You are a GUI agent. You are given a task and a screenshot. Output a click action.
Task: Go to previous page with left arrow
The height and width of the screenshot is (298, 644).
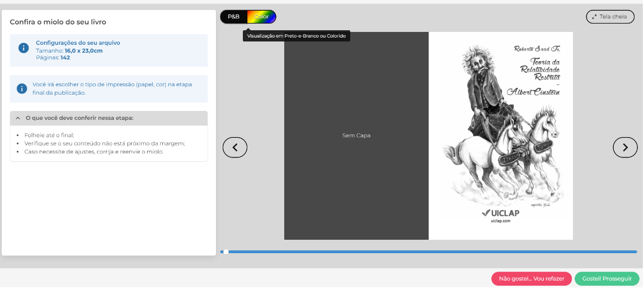tap(235, 147)
